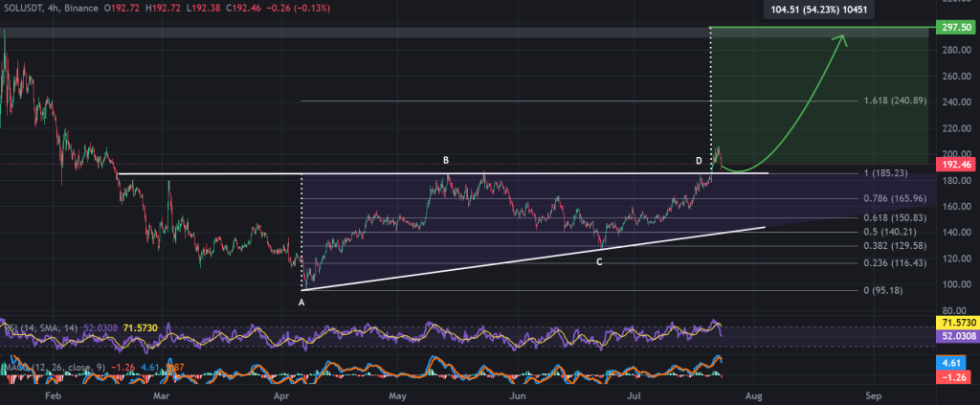Click the 0.786 (165.96) Fibonacci level label

click(896, 198)
